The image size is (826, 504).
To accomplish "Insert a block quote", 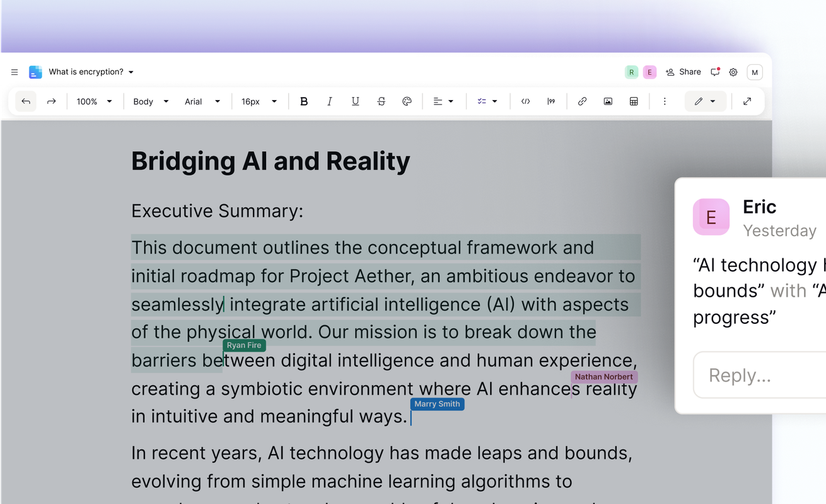I will pyautogui.click(x=551, y=101).
